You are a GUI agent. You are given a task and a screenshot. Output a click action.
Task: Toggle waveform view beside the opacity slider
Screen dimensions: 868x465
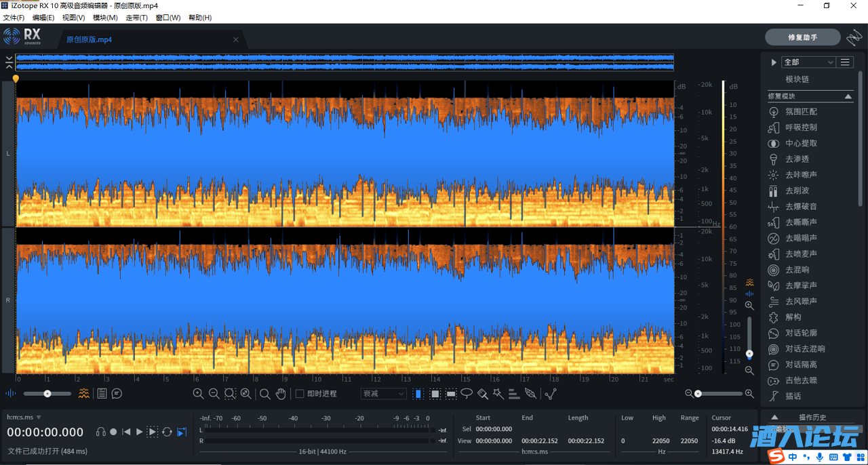tap(11, 393)
